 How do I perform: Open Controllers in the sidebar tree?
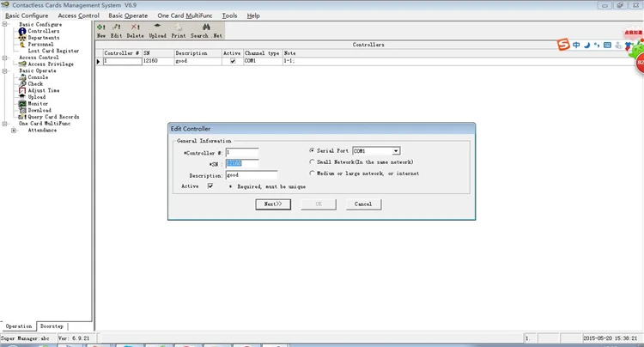44,31
